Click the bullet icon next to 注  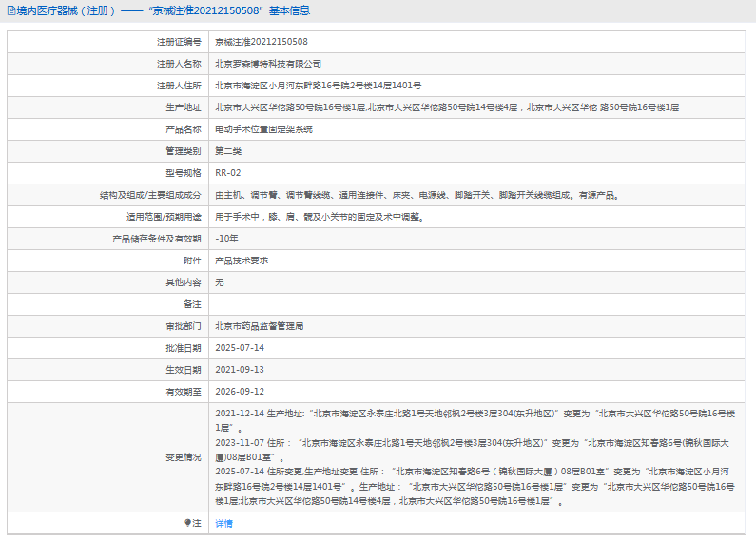coord(187,523)
